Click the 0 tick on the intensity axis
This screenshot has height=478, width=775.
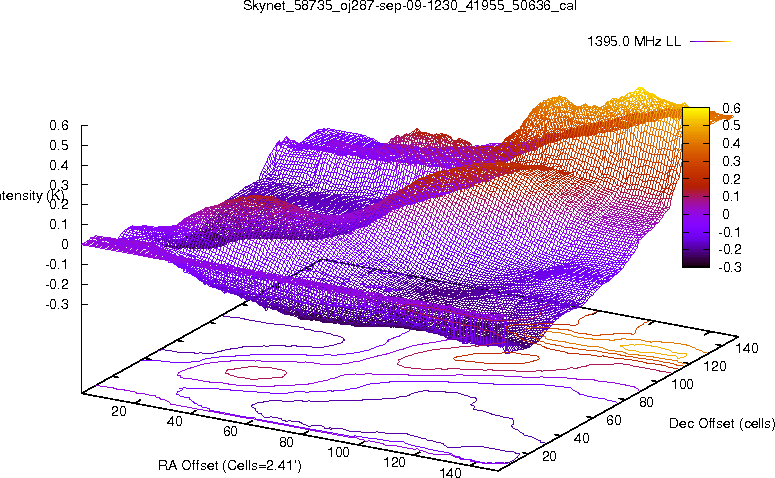(65, 244)
